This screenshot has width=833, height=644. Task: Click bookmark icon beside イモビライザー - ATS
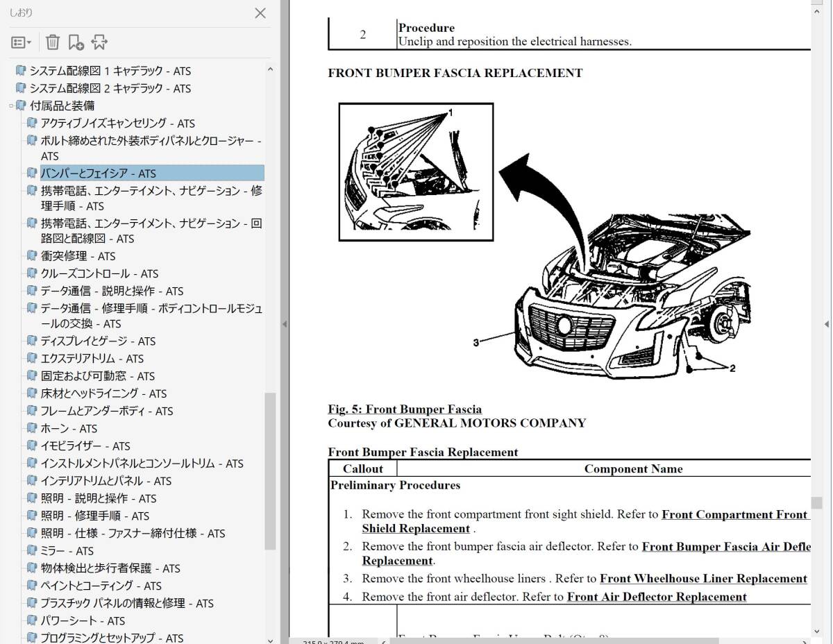click(32, 446)
